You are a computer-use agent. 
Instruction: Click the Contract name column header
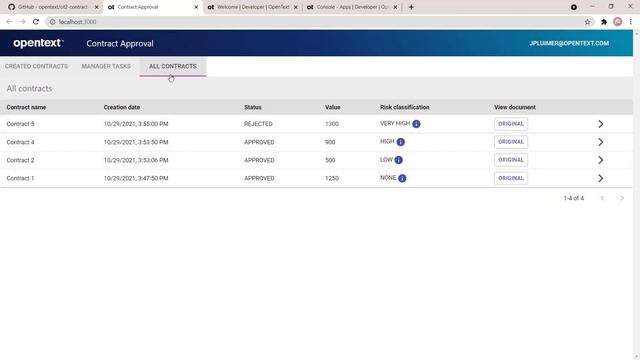(x=26, y=107)
